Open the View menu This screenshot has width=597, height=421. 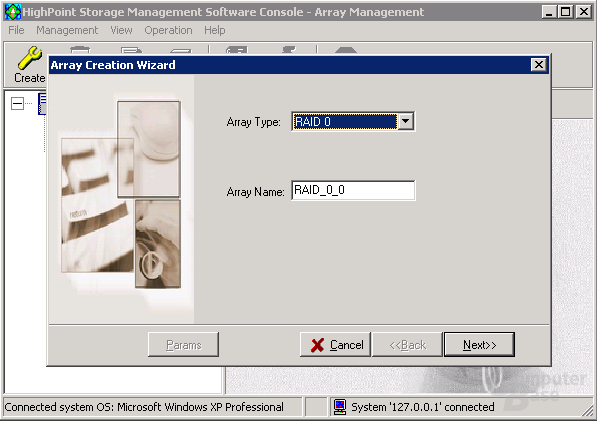[x=121, y=30]
